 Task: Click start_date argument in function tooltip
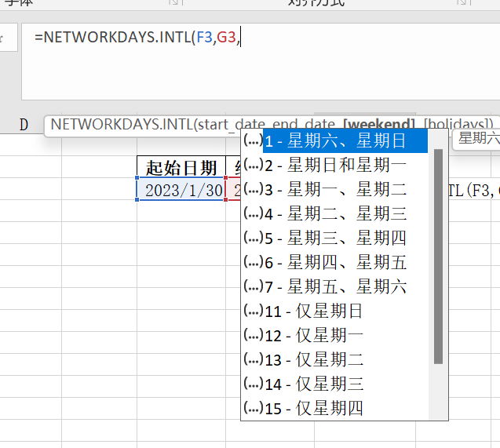(232, 124)
